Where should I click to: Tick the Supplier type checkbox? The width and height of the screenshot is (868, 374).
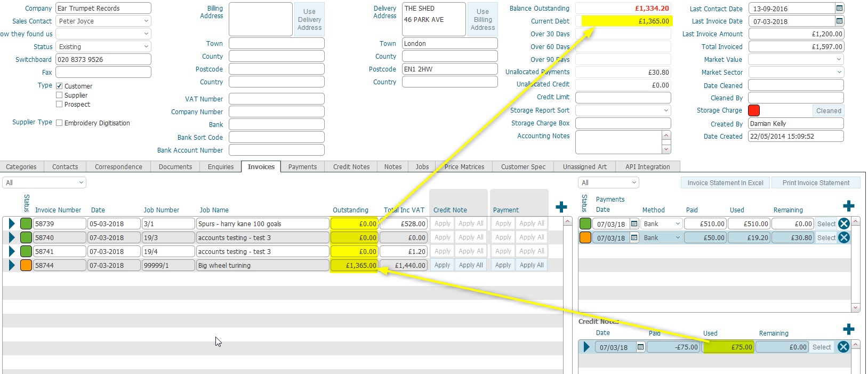59,96
